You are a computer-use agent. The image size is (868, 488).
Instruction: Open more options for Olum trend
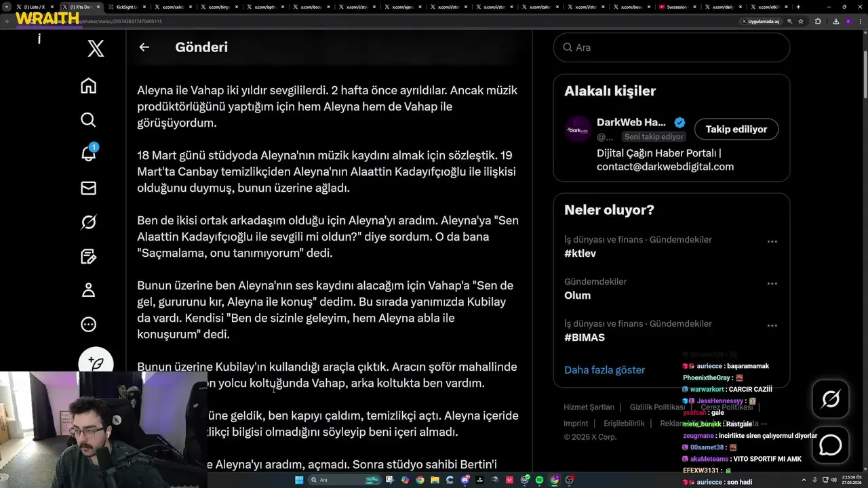[x=772, y=283]
